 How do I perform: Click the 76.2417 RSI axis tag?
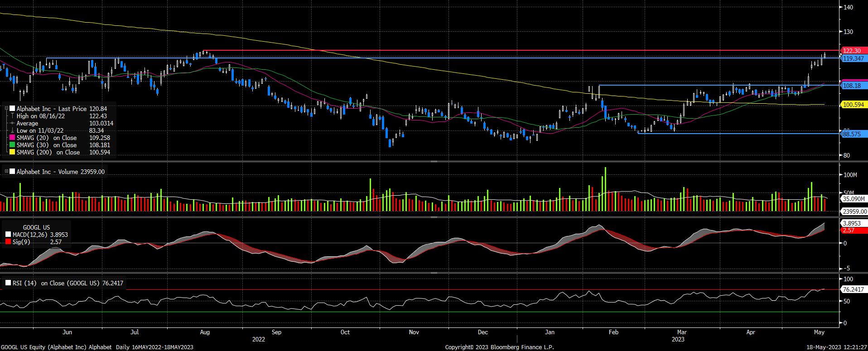(853, 289)
